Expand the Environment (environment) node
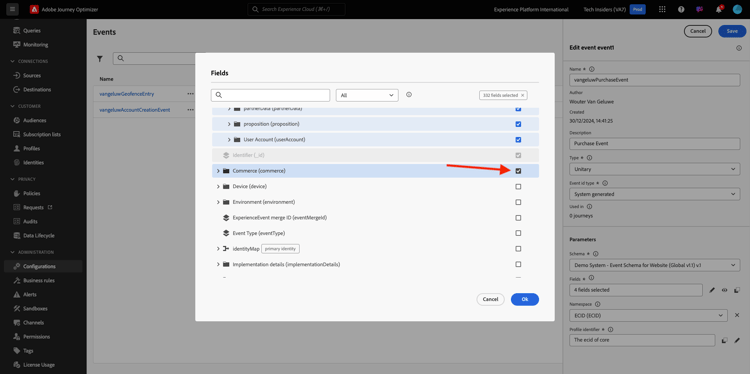The image size is (750, 374). 218,202
